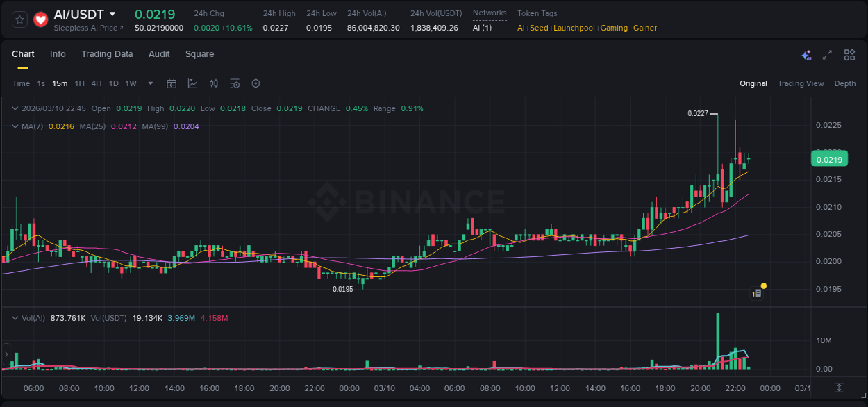Select the candlestick order icon on toolbar
Image resolution: width=868 pixels, height=407 pixels.
click(213, 83)
